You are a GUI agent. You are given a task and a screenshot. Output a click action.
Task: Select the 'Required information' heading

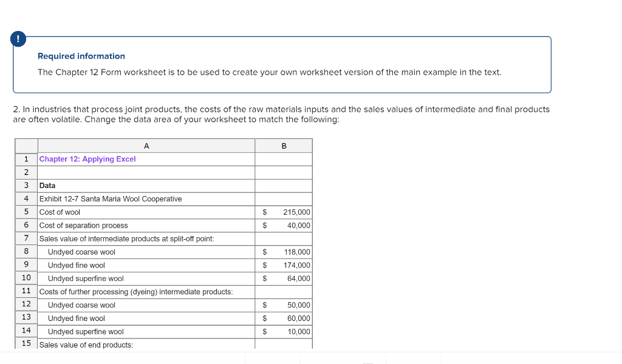point(81,56)
